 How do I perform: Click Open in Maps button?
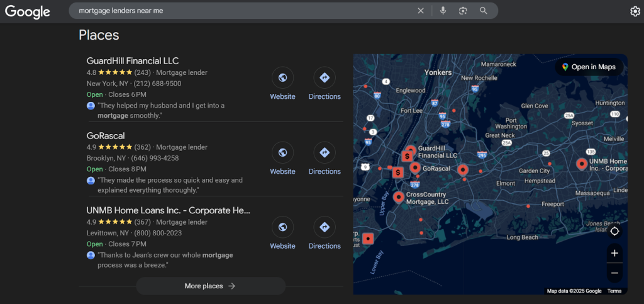pyautogui.click(x=589, y=67)
